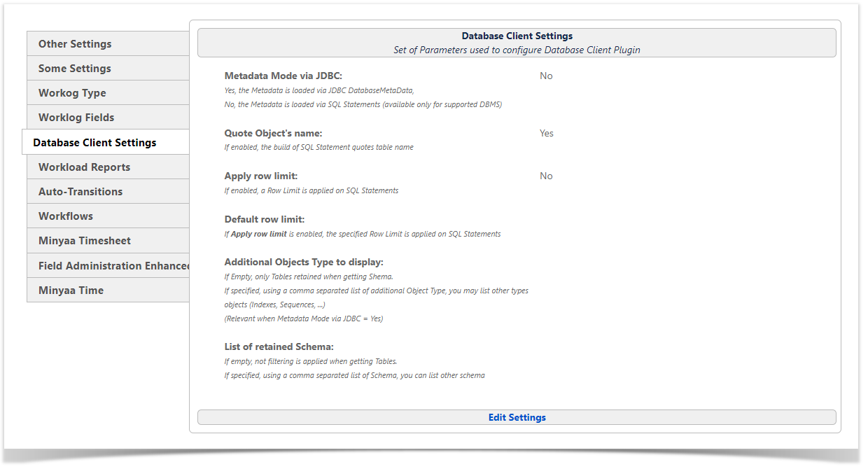Go to Field Administration Enhanced tab
The image size is (868, 469).
click(x=113, y=266)
